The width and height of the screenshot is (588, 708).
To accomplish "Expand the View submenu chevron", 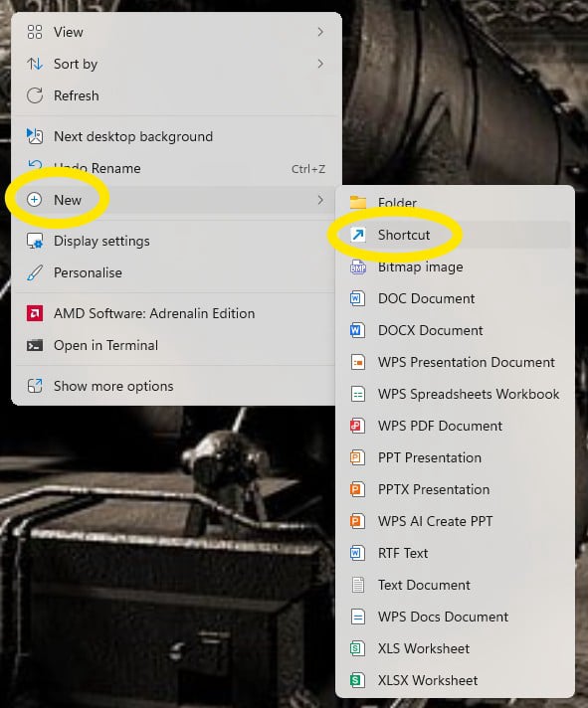I will tap(320, 32).
